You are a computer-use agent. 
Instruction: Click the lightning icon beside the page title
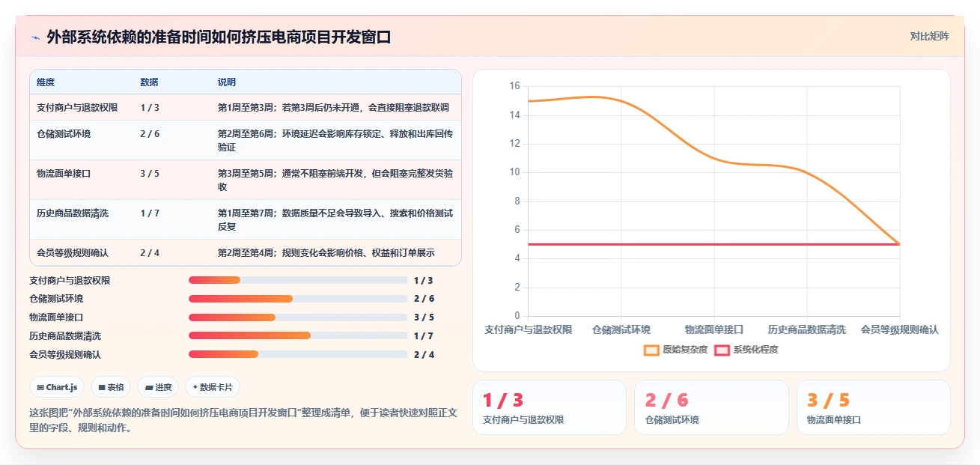(x=35, y=37)
